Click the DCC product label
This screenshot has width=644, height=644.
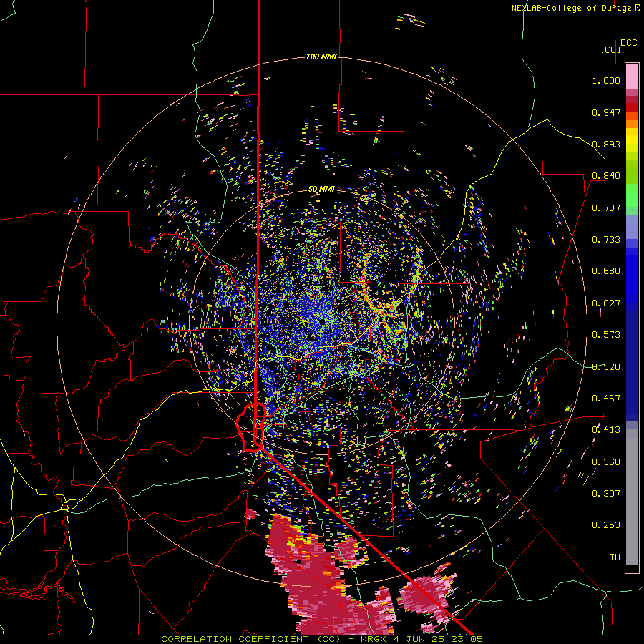[x=628, y=43]
